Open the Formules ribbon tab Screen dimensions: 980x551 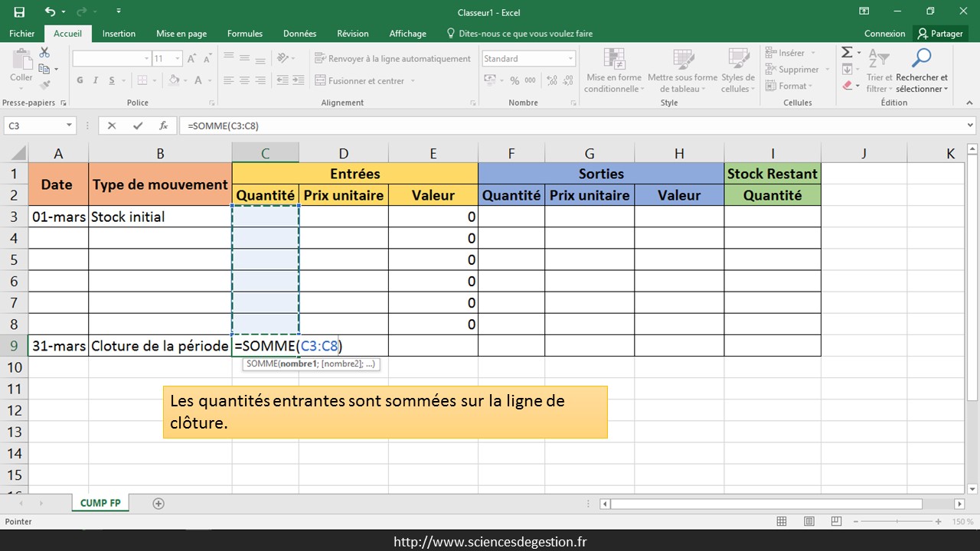point(245,34)
